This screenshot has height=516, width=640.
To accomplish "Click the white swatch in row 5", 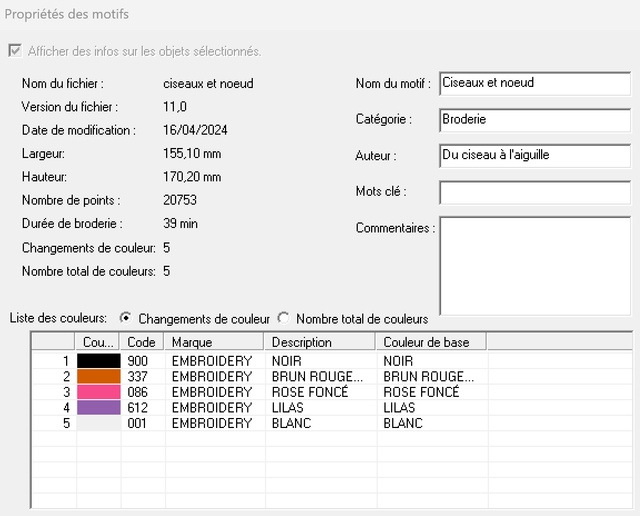I will pyautogui.click(x=99, y=424).
